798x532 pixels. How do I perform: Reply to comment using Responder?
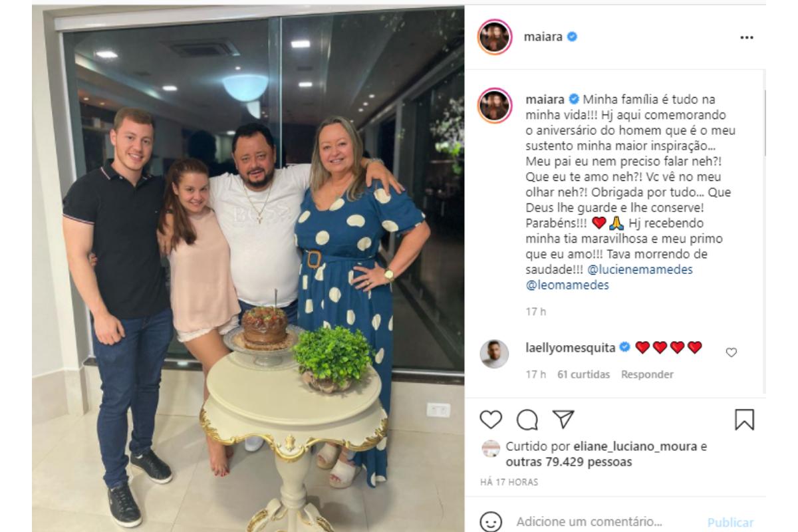tap(647, 374)
